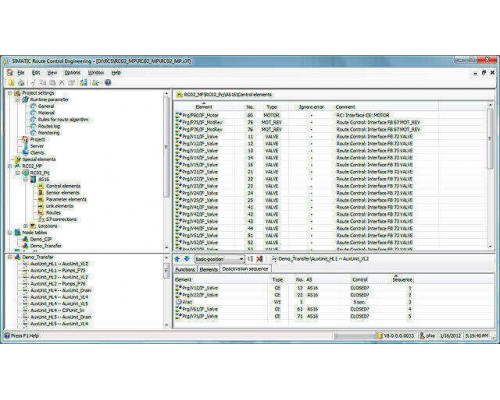The height and width of the screenshot is (400, 500).
Task: Select the Routes node icon under AS16
Action: 41,213
